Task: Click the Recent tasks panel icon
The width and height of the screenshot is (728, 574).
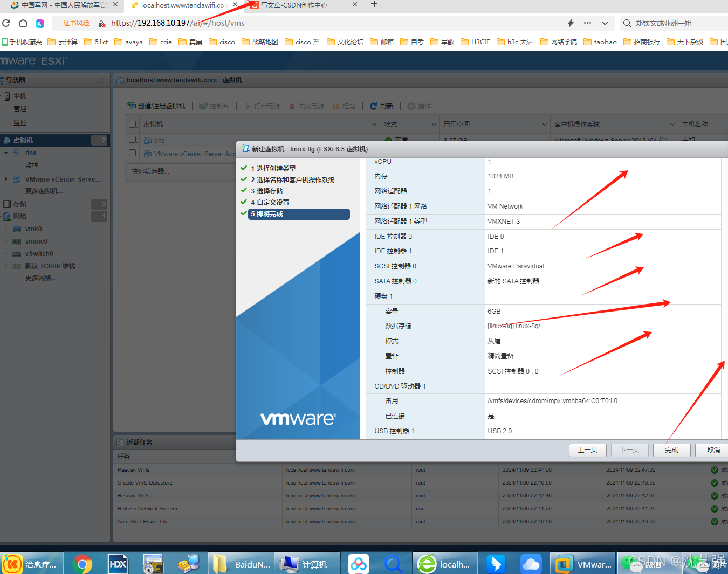Action: pyautogui.click(x=120, y=442)
